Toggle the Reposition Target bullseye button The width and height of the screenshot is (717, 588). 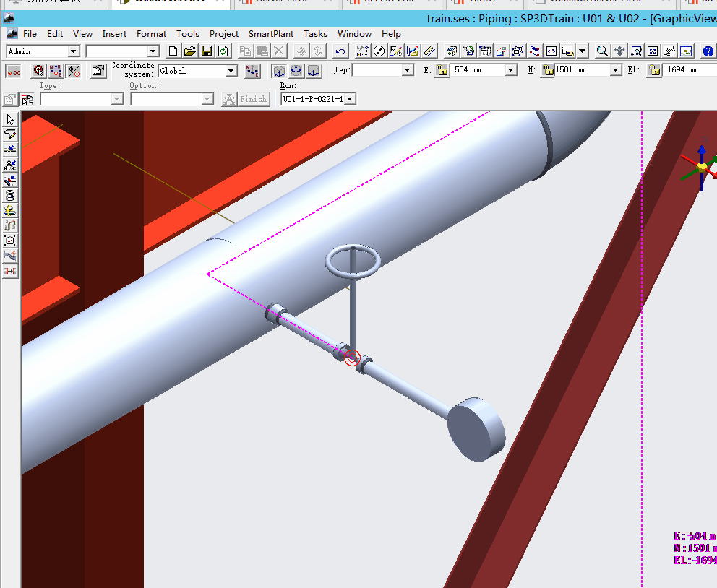(x=38, y=71)
